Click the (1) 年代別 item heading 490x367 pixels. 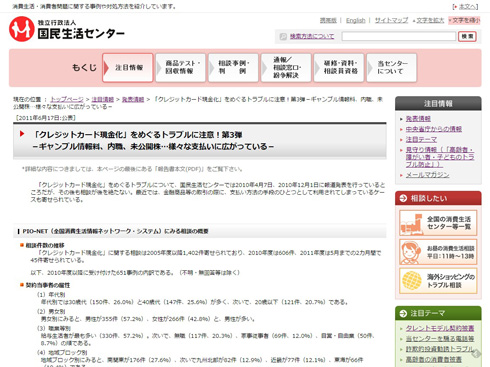(51, 295)
